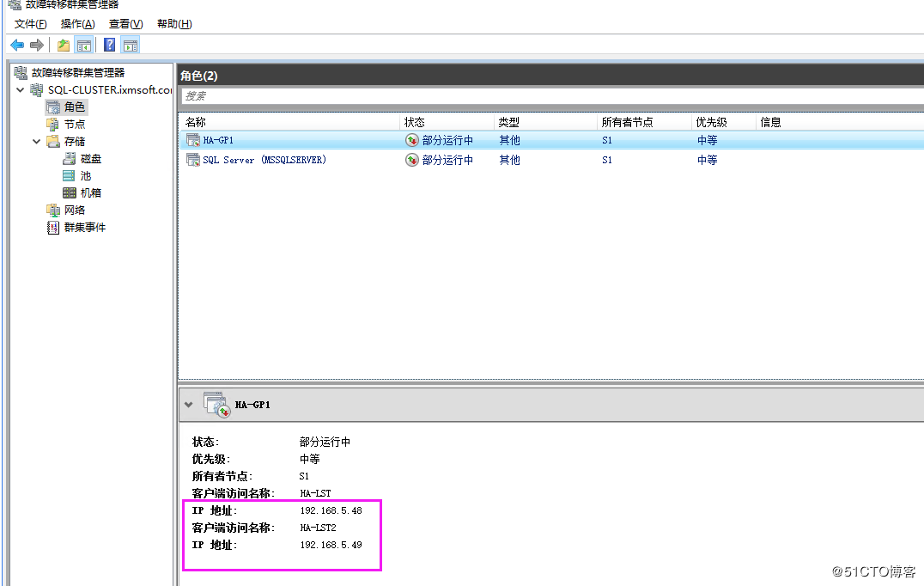Click the Help question-mark toolbar icon
Viewport: 924px width, 586px height.
tap(108, 45)
